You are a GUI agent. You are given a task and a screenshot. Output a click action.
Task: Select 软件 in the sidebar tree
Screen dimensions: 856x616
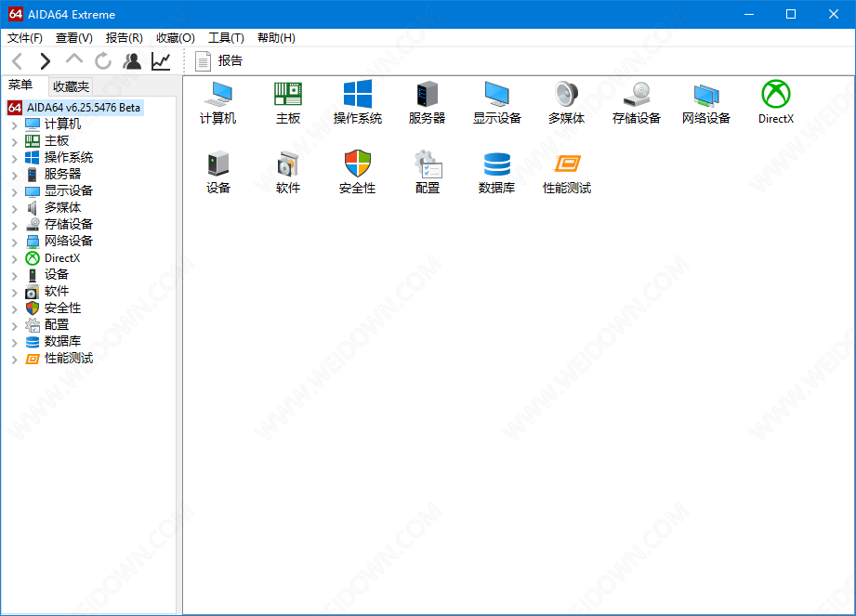click(x=56, y=292)
